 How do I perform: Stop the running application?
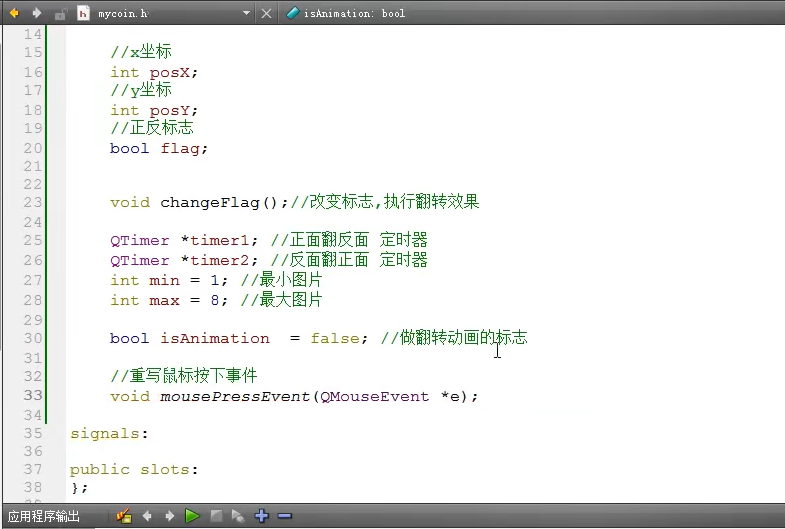click(x=216, y=515)
